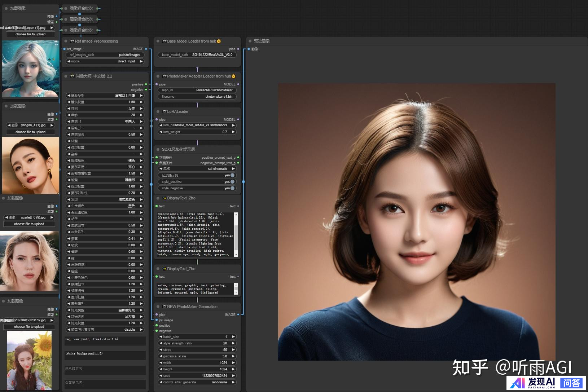
Task: Edit the ref_images_path field
Action: (x=105, y=55)
